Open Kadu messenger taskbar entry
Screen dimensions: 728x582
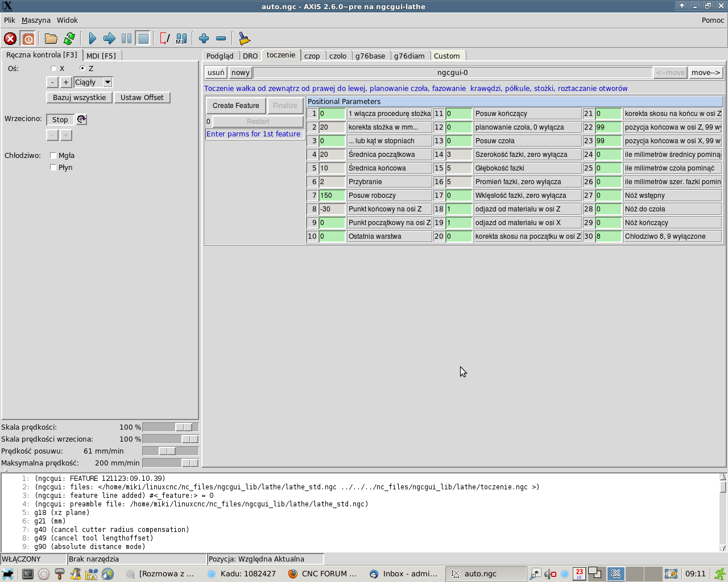click(x=242, y=574)
